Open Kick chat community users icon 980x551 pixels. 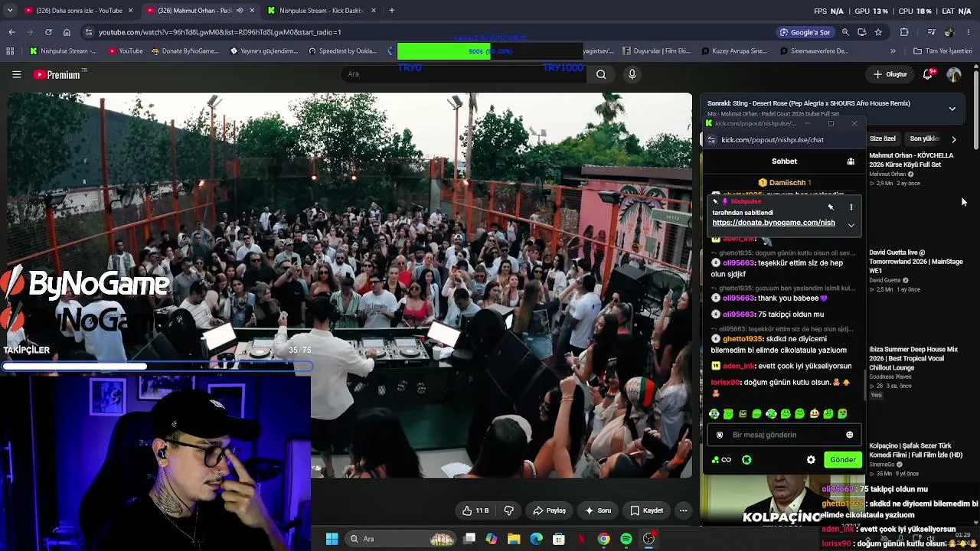click(851, 161)
